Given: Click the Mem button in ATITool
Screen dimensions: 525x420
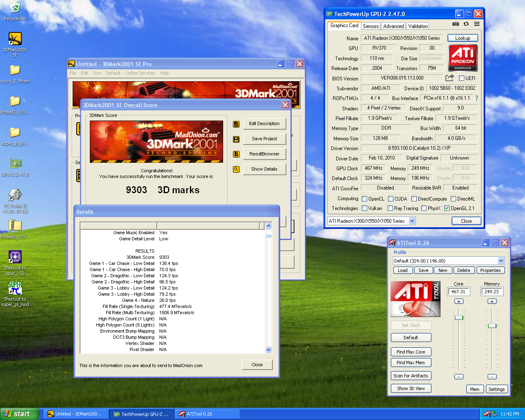Looking at the screenshot, I should (475, 389).
